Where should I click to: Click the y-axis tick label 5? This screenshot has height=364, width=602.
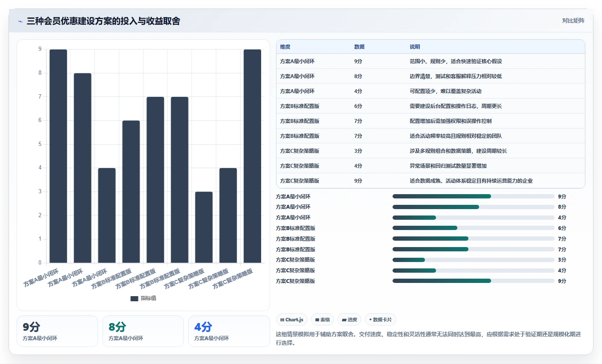(x=40, y=144)
